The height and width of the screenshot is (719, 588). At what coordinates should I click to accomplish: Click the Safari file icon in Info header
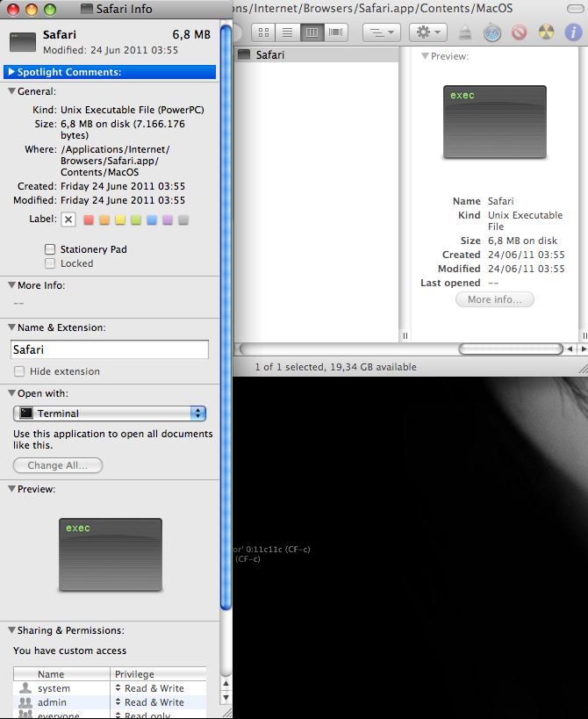click(x=23, y=42)
